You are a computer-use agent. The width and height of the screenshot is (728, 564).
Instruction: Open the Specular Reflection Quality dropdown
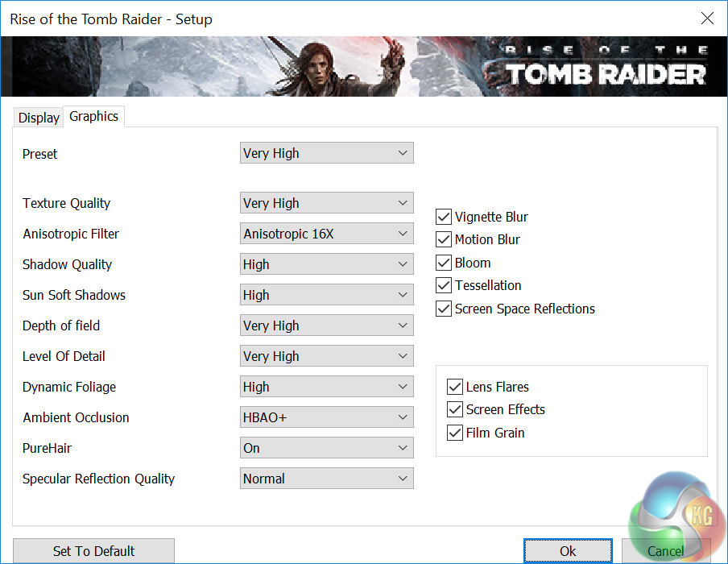[326, 479]
